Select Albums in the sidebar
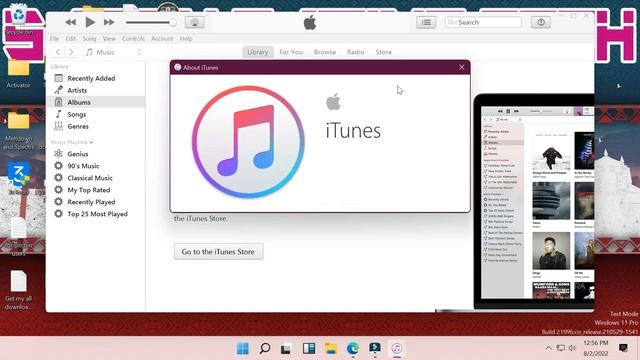640x360 pixels. point(96,102)
